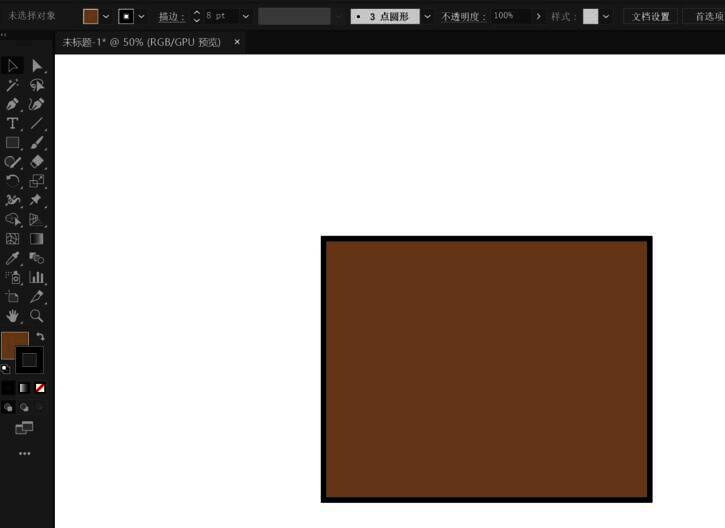The width and height of the screenshot is (725, 528).
Task: Close the 未标题-1 document tab
Action: pos(237,42)
